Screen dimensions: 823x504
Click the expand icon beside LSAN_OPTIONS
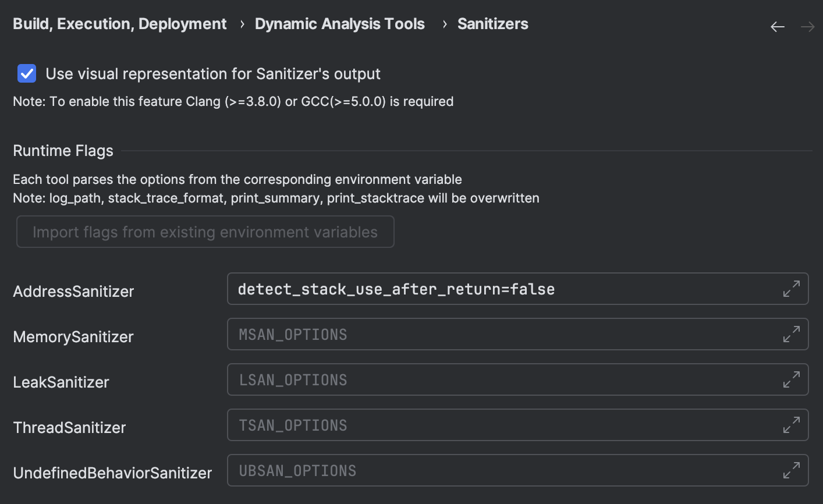pyautogui.click(x=790, y=379)
